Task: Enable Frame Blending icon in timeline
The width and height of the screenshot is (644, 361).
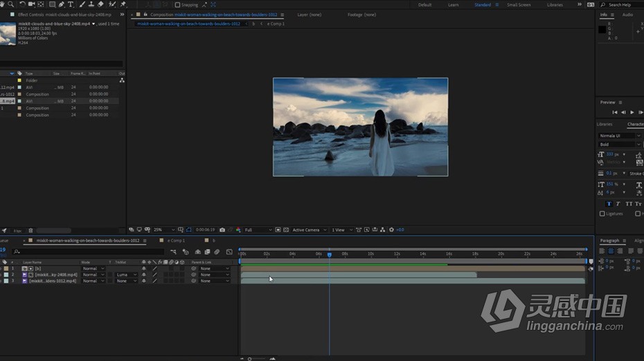Action: click(208, 252)
